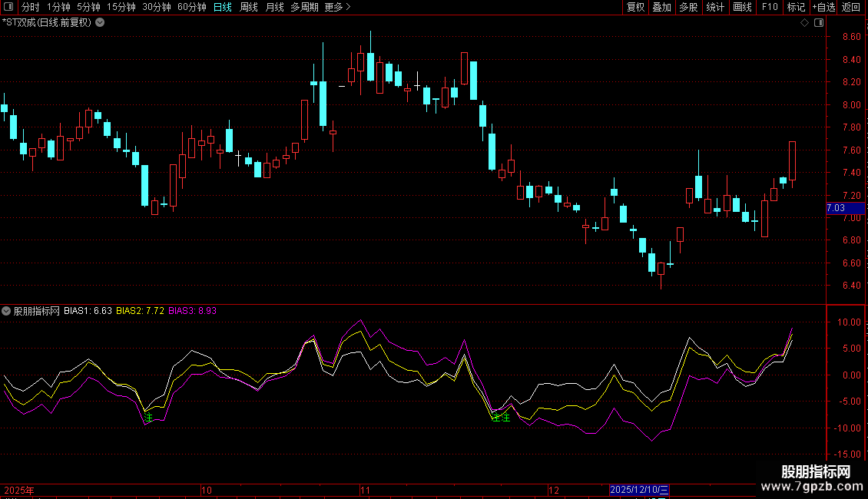
Task: Select the 30分钟 period
Action: point(157,7)
